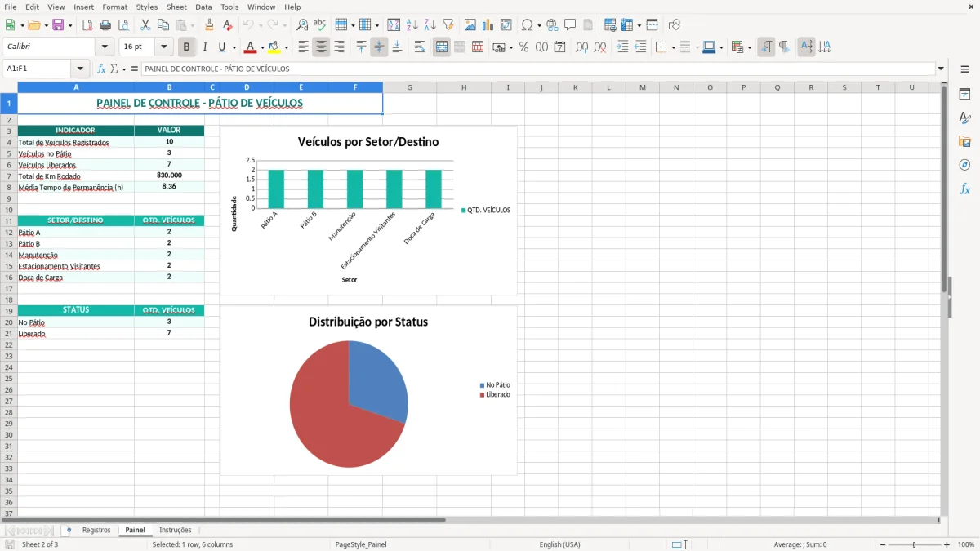Click the zoom out minus button

coord(883,544)
